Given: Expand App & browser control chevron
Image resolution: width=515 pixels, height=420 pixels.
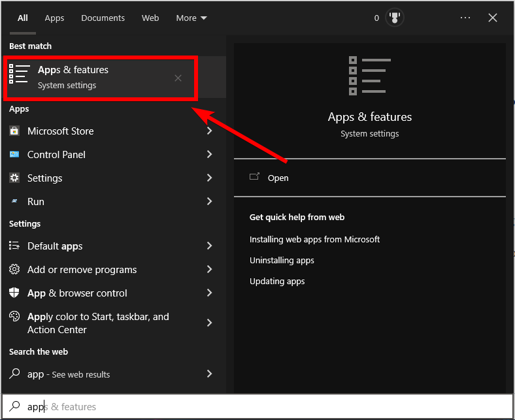Looking at the screenshot, I should point(210,293).
